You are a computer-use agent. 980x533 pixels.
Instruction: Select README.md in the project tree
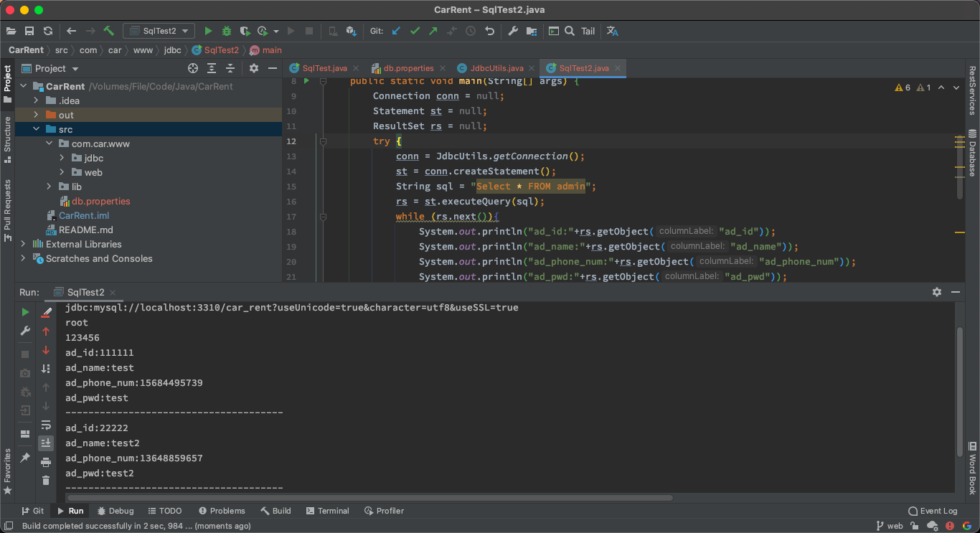(85, 230)
